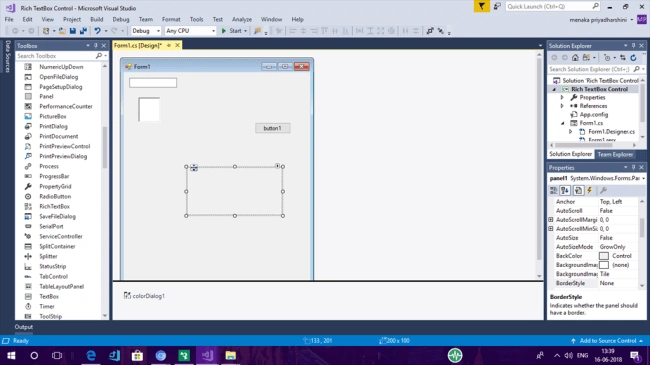Click the Save icon in the toolbar

tap(73, 31)
